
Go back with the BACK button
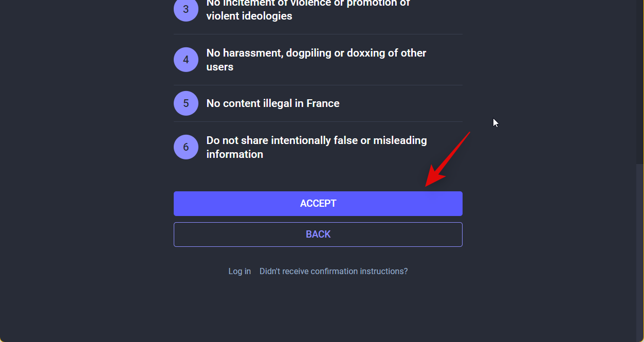318,235
